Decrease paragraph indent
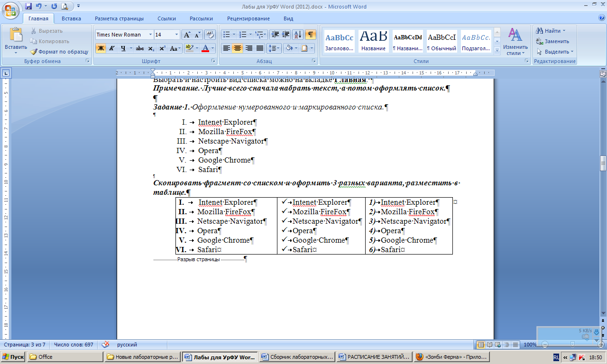Viewport: 607px width, 364px height. point(275,35)
